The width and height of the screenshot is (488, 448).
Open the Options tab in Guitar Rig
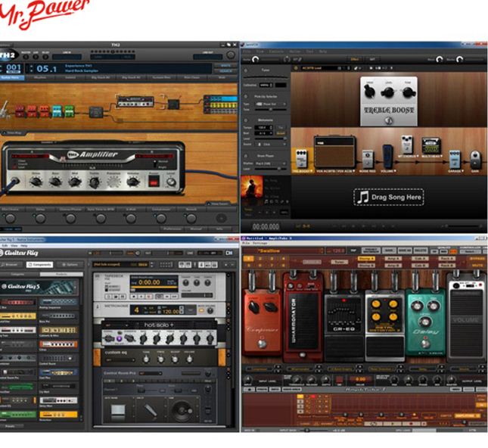[70, 265]
